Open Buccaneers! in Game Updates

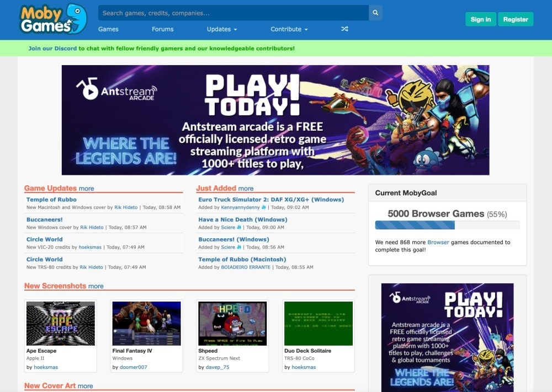(44, 219)
